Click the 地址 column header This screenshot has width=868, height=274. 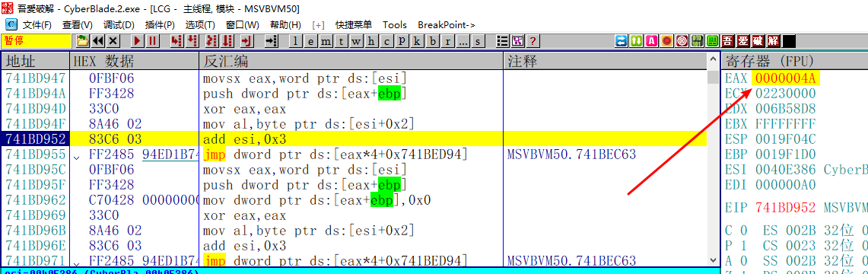(36, 61)
